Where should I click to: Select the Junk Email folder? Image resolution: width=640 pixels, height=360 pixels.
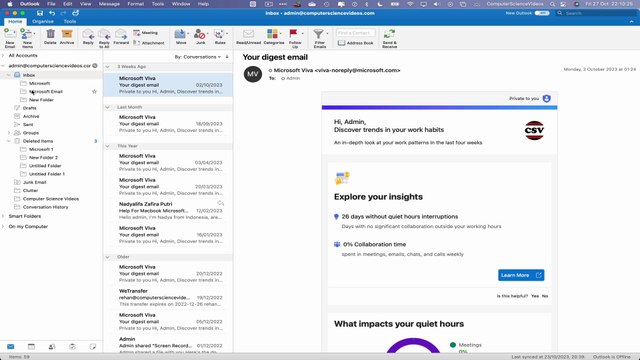pos(34,182)
